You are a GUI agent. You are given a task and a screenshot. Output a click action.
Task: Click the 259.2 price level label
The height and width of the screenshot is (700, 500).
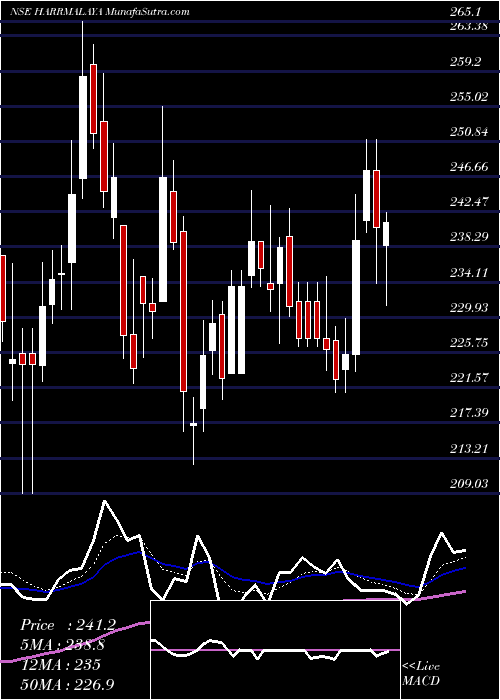[465, 62]
